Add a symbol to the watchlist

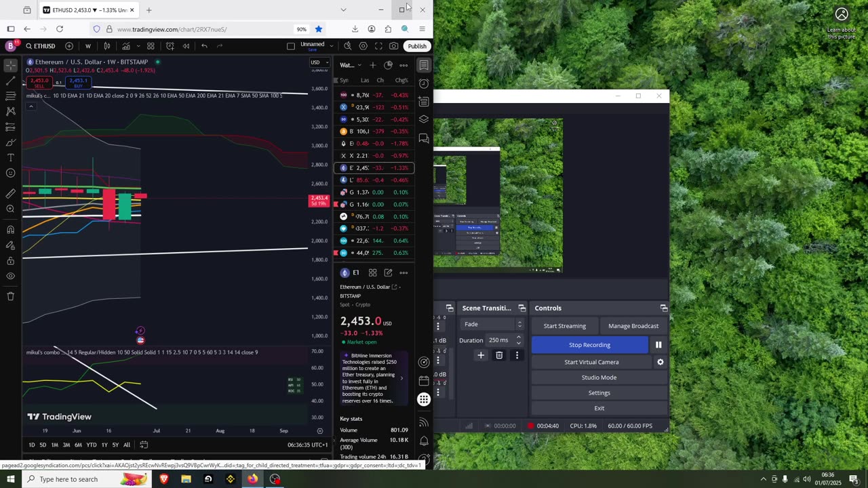[x=372, y=65]
